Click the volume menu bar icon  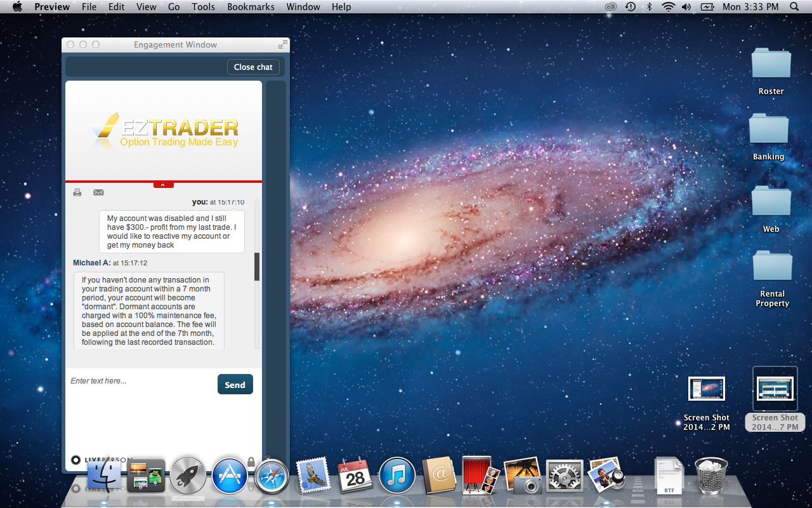[686, 7]
